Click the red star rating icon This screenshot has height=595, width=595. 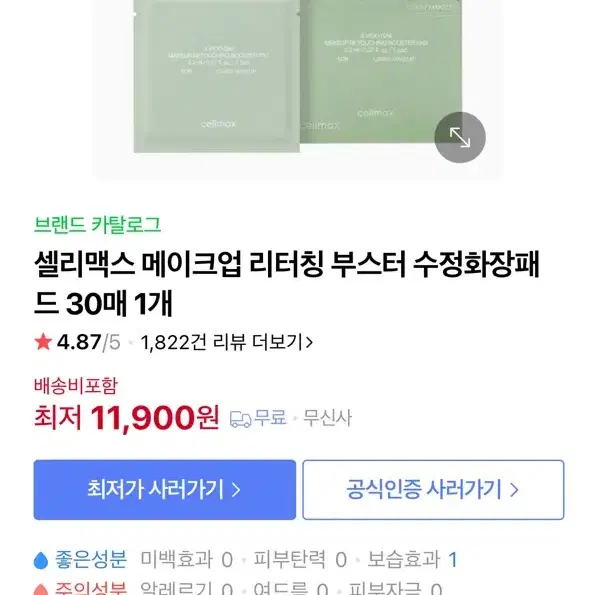click(x=43, y=342)
